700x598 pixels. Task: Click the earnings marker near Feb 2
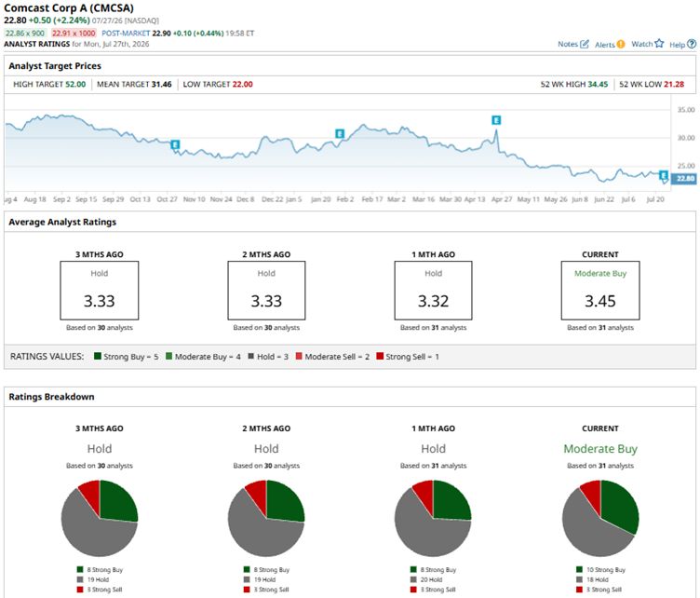click(x=340, y=133)
